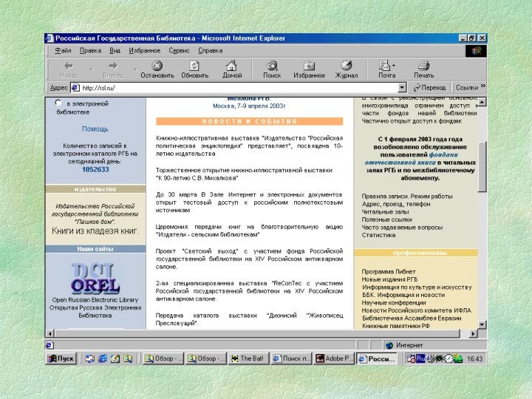This screenshot has height=399, width=532.
Task: Open the Избранное menu
Action: pyautogui.click(x=145, y=50)
